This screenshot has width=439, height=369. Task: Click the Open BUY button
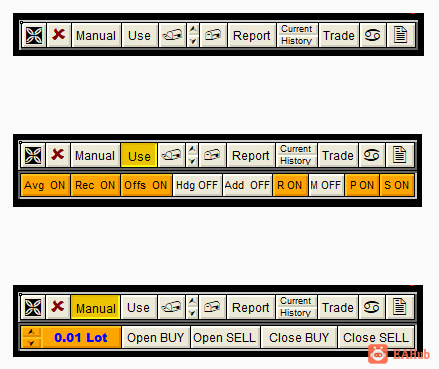156,337
